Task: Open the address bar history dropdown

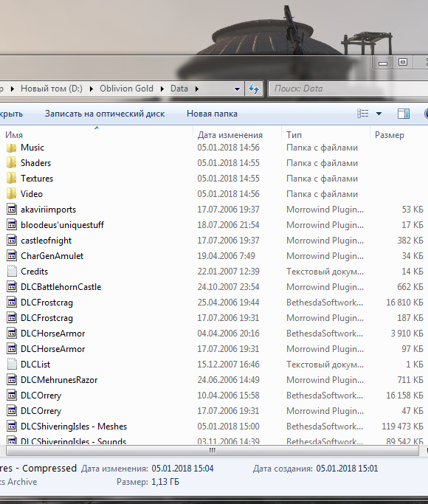Action: [237, 89]
